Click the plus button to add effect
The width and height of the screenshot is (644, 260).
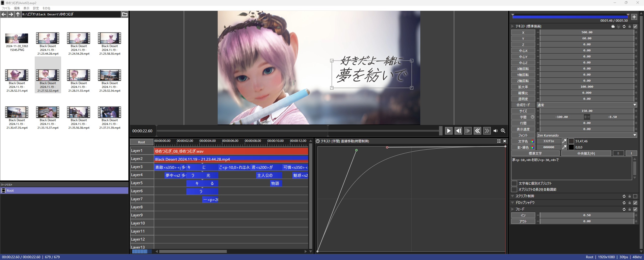[634, 17]
